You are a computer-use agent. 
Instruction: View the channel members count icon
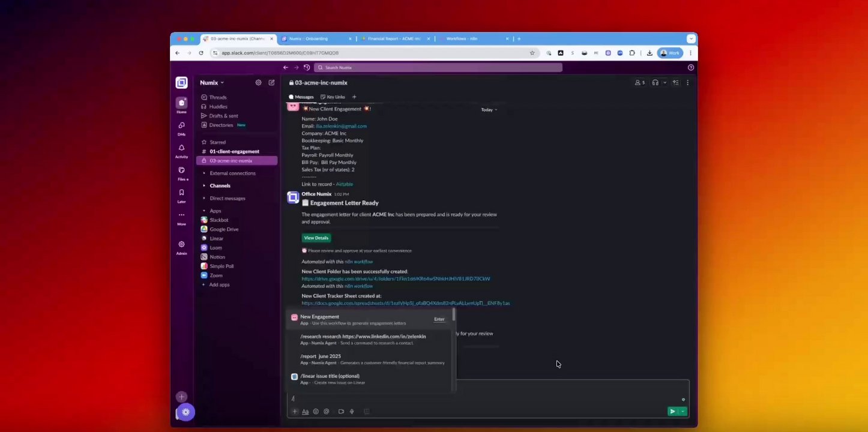pos(640,83)
